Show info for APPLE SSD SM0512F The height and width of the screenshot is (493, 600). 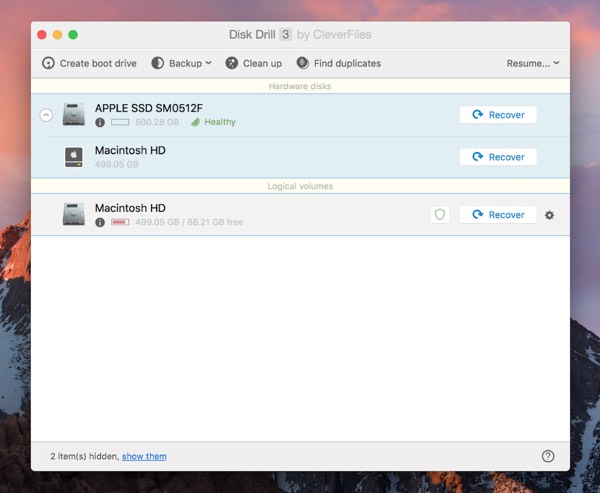(x=100, y=122)
